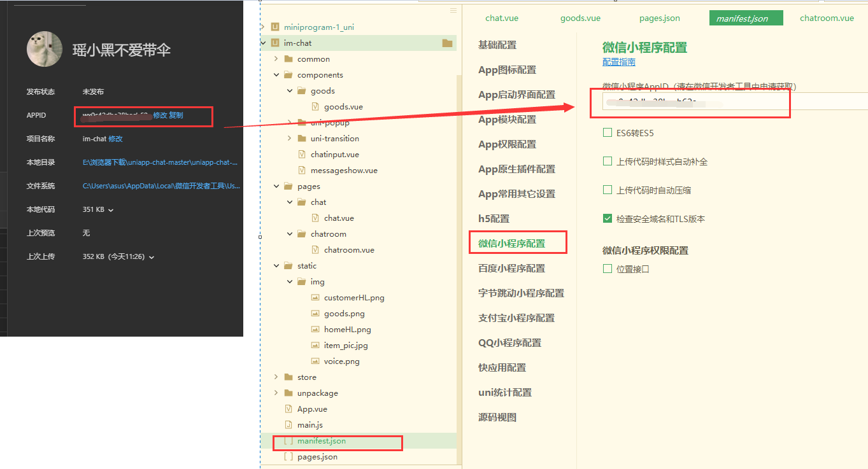Click the image icon next to item_pic.jpg
The image size is (868, 469).
[x=315, y=345]
